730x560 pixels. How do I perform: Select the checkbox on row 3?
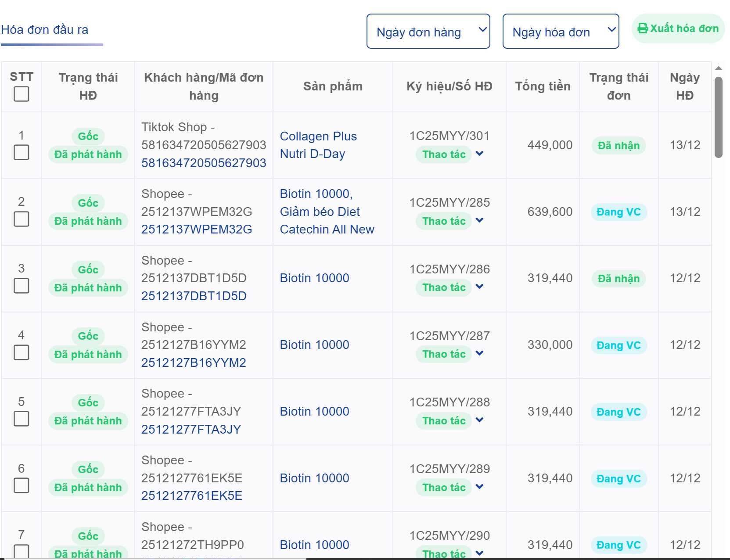(x=21, y=286)
